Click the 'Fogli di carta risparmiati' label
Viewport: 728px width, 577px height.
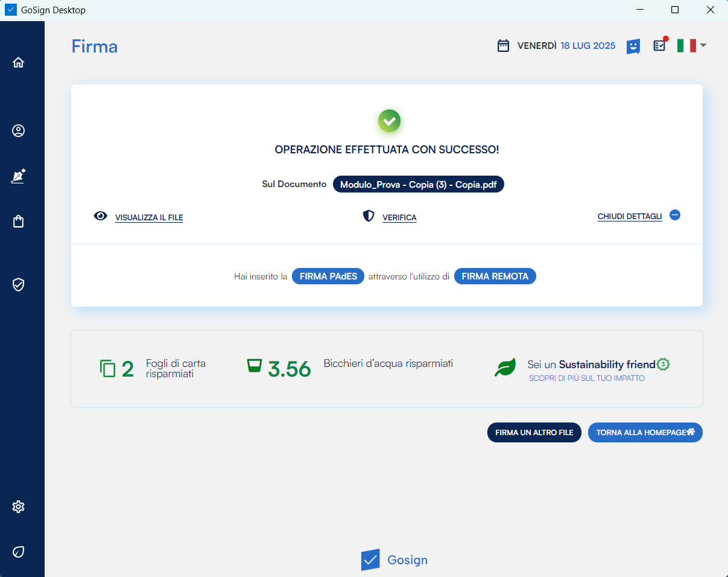coord(176,369)
